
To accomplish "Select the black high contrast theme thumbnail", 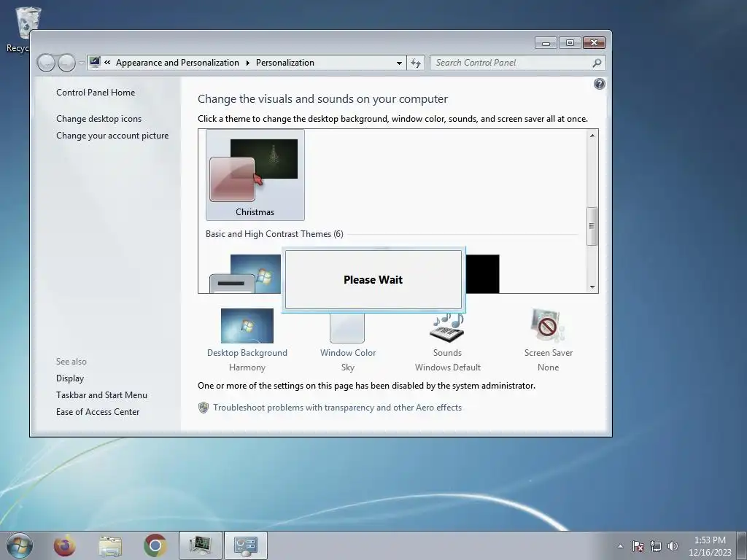I will [483, 274].
